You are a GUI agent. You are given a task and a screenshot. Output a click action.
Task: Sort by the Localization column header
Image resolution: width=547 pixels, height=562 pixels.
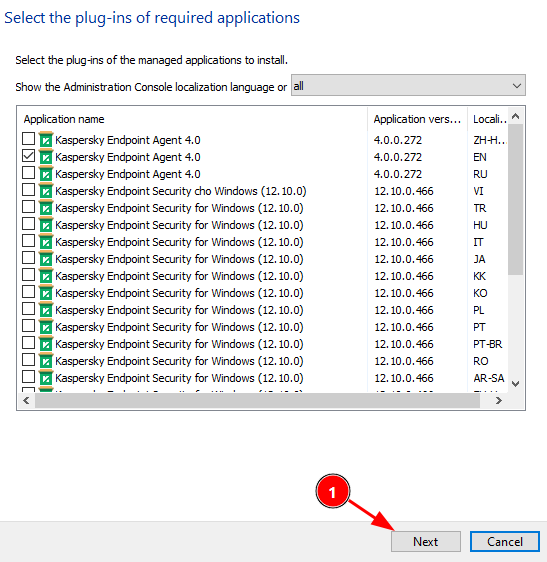pyautogui.click(x=488, y=119)
